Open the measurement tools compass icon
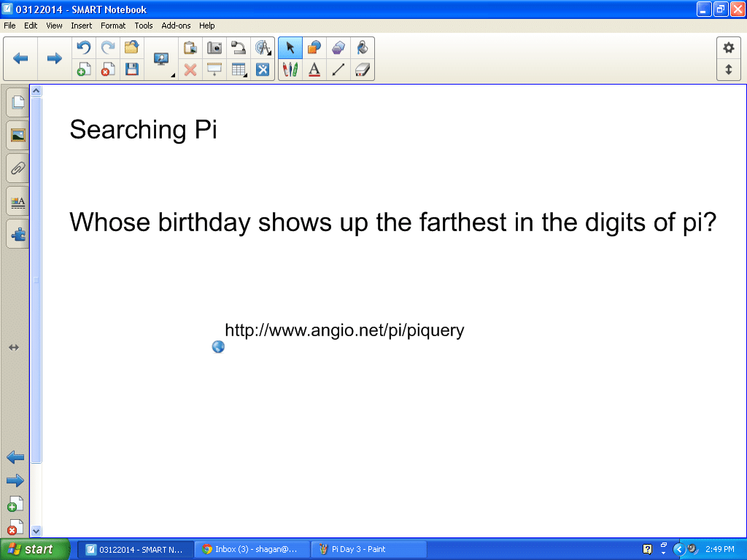The image size is (747, 560). click(263, 47)
